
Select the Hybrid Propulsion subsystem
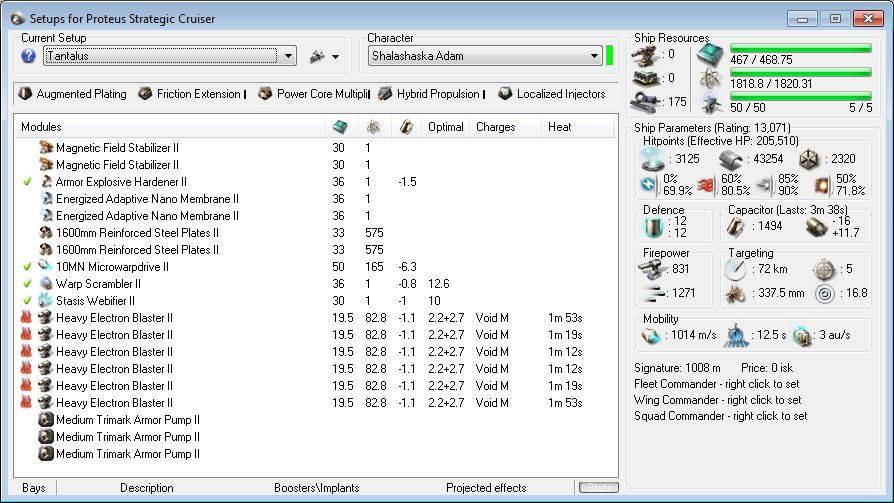click(432, 94)
